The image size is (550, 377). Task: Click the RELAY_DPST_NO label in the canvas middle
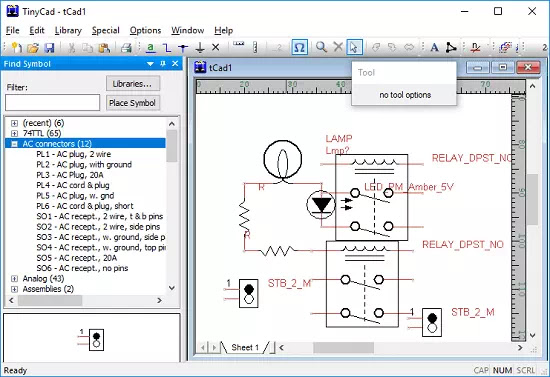(x=463, y=244)
